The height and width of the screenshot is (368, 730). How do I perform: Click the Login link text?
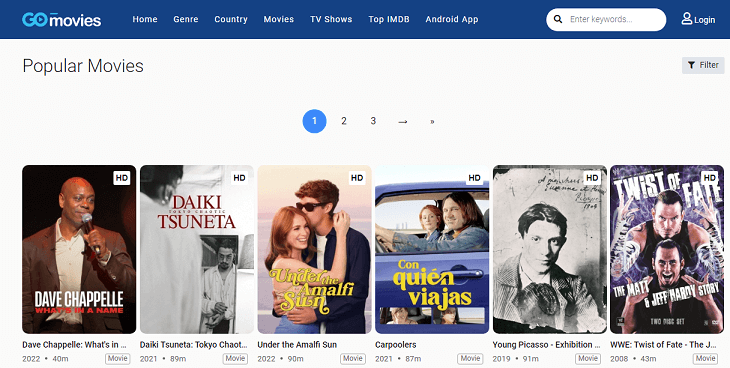704,20
